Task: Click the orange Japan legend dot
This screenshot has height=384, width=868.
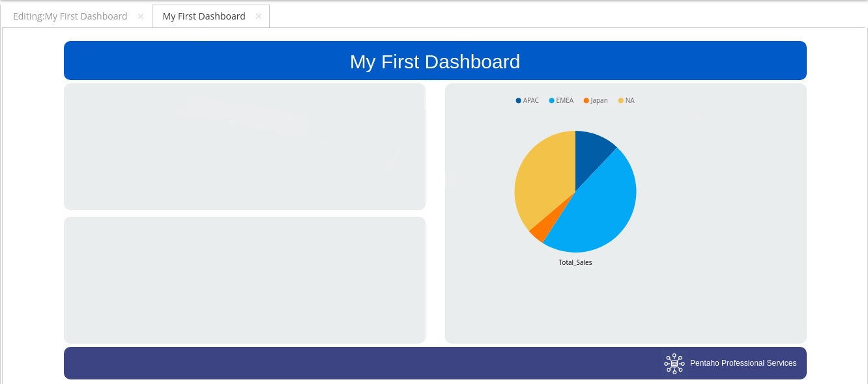Action: click(586, 101)
